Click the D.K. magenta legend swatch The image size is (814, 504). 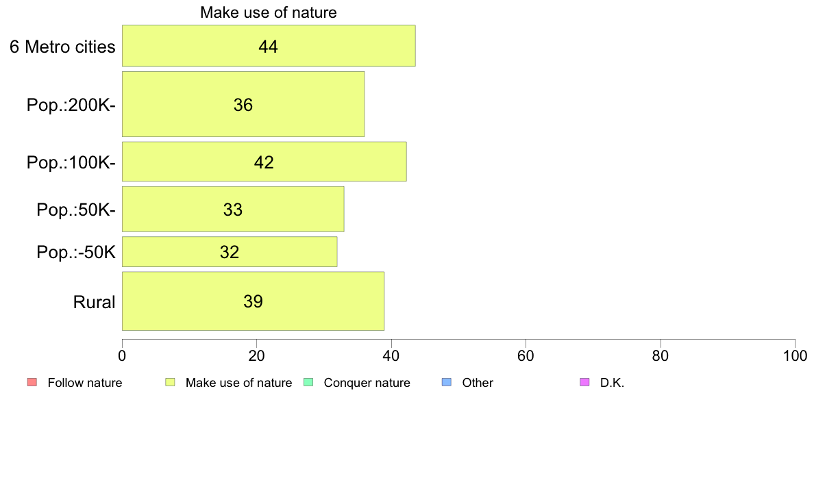(x=584, y=383)
